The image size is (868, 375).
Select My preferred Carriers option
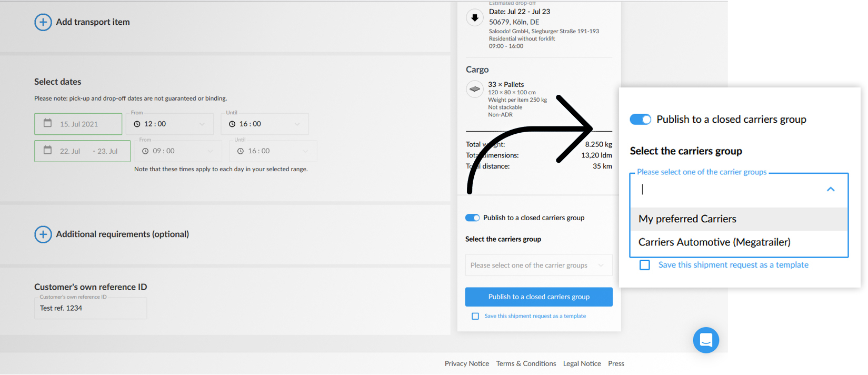[687, 219]
